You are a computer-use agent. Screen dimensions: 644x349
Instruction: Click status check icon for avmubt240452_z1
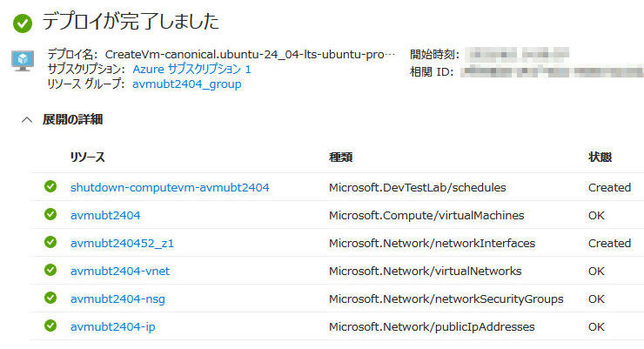[x=50, y=242]
